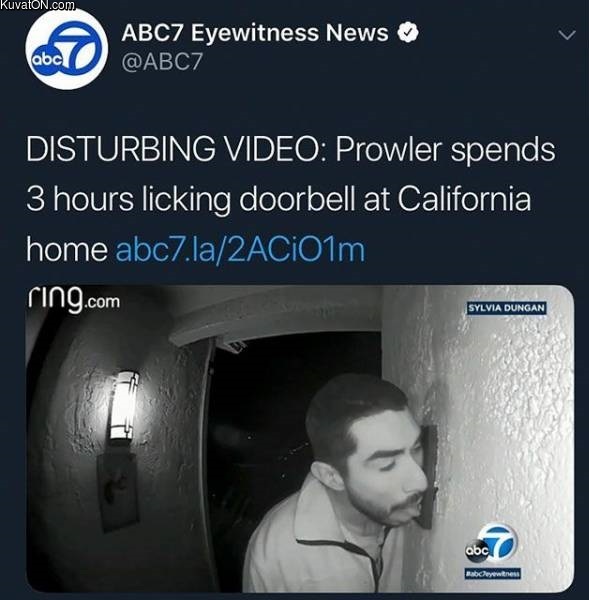Click the wall lamp in the video
Image resolution: width=589 pixels, height=600 pixels.
[123, 406]
